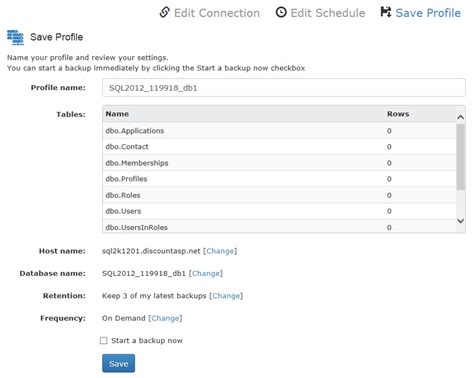Click the tables list scrollbar thumb
The height and width of the screenshot is (378, 474).
click(x=460, y=157)
